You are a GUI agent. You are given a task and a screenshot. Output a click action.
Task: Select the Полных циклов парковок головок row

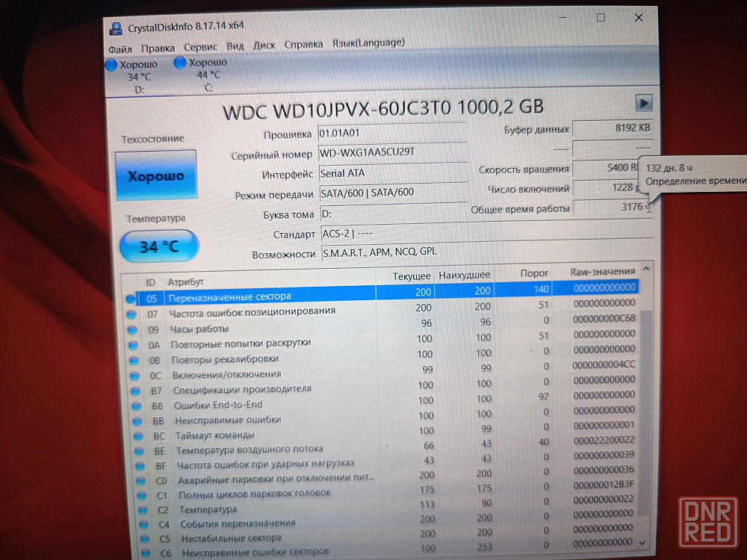click(x=387, y=490)
